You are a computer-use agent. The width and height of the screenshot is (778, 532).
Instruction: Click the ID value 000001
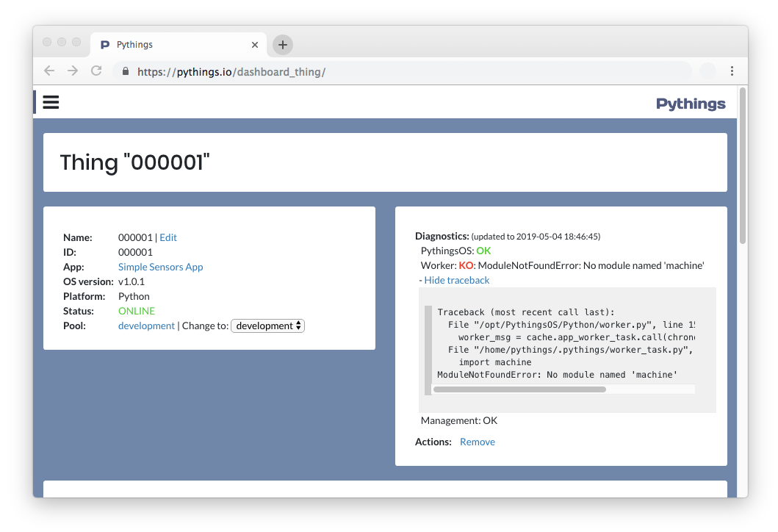[x=135, y=253]
